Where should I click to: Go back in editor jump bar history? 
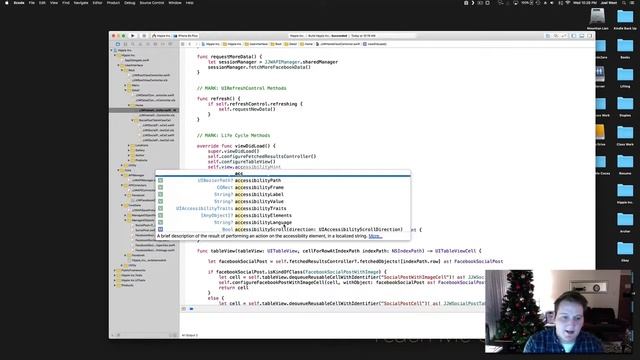190,44
